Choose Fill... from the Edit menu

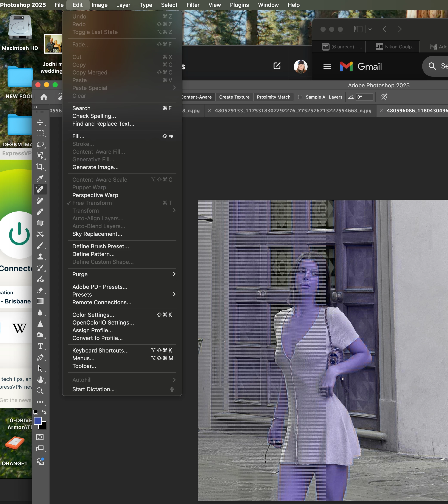click(x=78, y=136)
